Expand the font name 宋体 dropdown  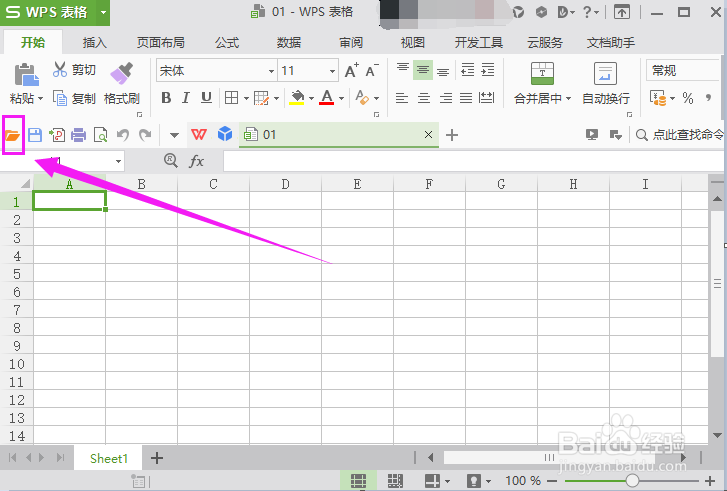click(271, 71)
